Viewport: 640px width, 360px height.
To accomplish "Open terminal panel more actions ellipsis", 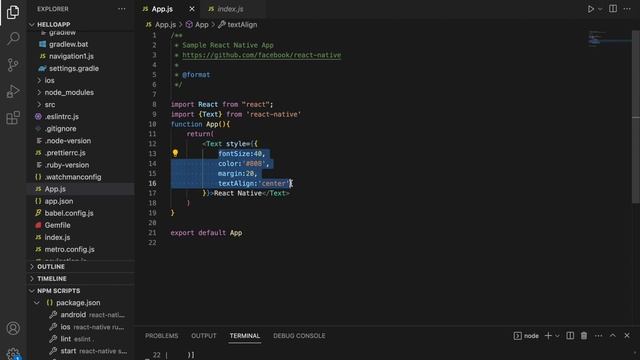I will [x=598, y=336].
